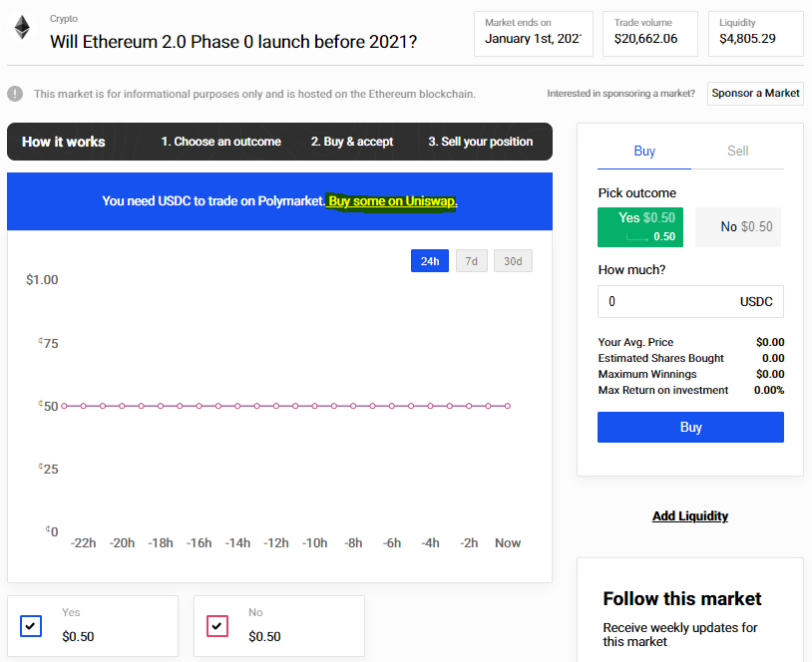Show the 7d chart range
Viewport: 812px width, 662px height.
(x=471, y=261)
